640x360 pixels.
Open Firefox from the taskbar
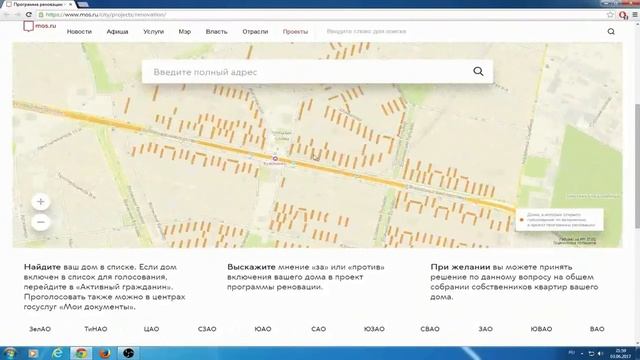tap(105, 353)
